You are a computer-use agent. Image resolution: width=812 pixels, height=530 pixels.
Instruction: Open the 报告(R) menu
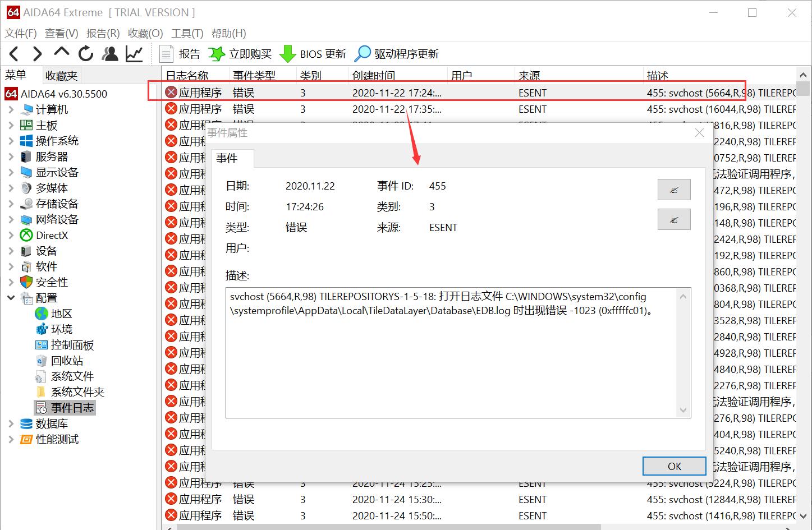[103, 33]
